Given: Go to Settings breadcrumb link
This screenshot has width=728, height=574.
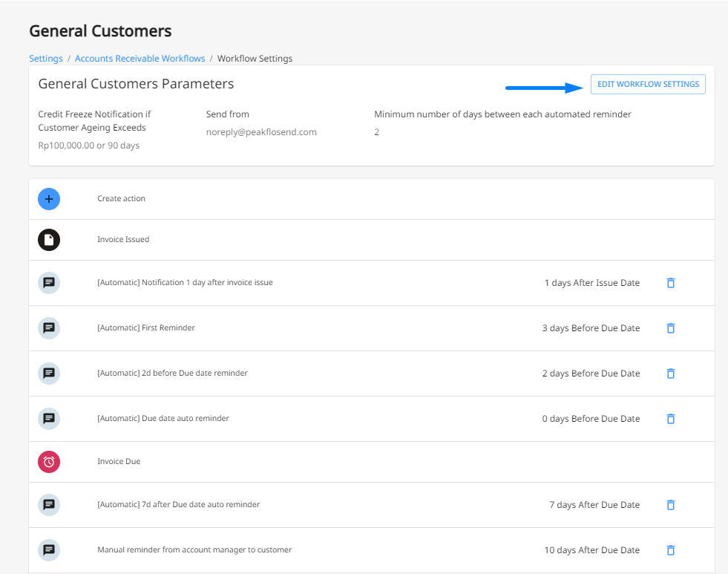Looking at the screenshot, I should point(46,59).
